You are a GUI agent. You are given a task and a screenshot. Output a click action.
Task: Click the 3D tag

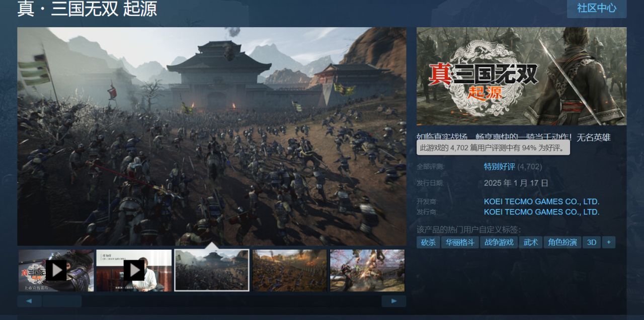pos(592,242)
